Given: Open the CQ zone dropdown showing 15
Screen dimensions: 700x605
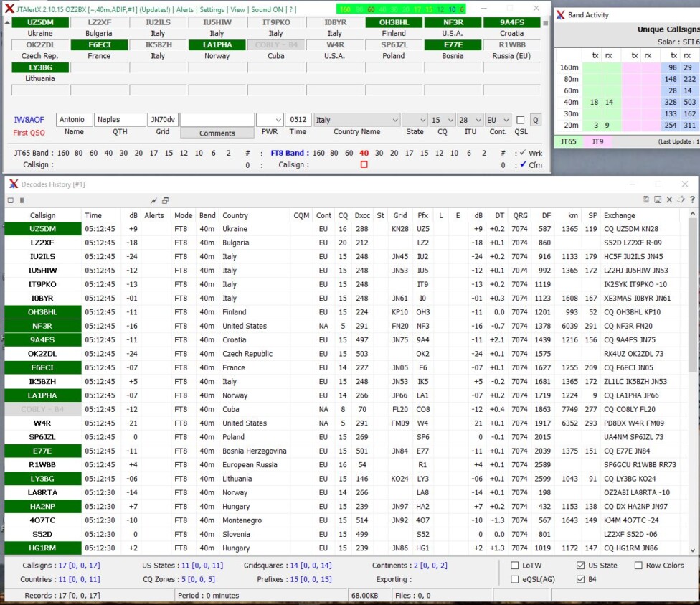Looking at the screenshot, I should point(443,120).
